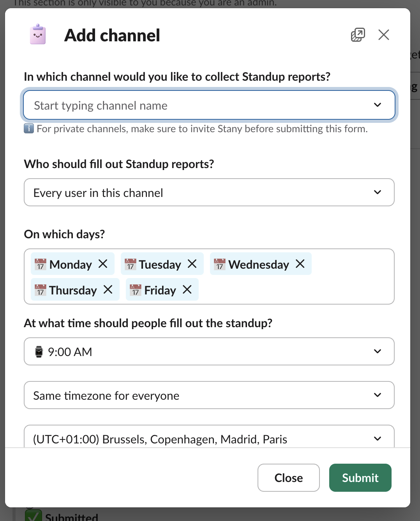Click the Stany app clipboard icon
420x521 pixels.
pyautogui.click(x=38, y=35)
